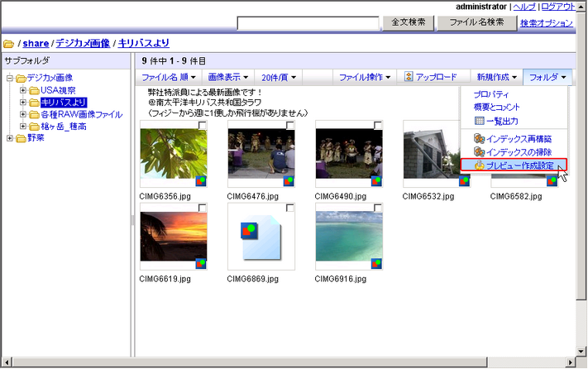Select the CIMG6916.jpg checkbox

point(378,208)
